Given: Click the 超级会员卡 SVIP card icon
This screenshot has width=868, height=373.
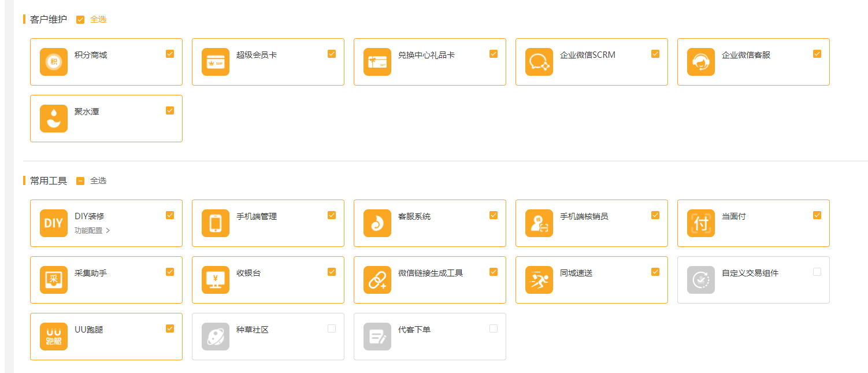Looking at the screenshot, I should tap(216, 62).
